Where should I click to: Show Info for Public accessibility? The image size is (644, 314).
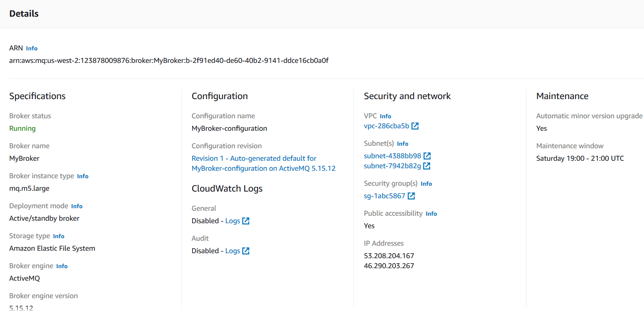[431, 214]
